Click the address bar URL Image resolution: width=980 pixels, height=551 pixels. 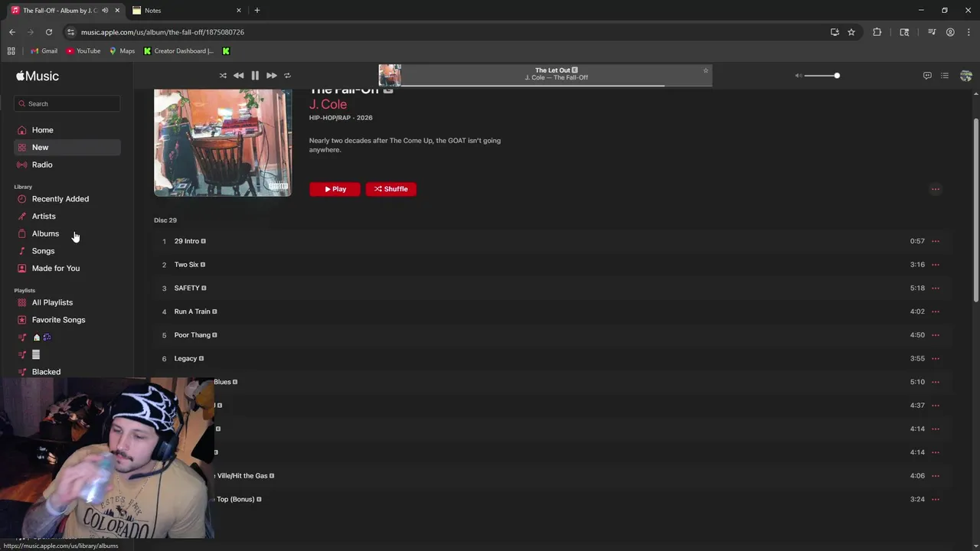click(x=162, y=32)
